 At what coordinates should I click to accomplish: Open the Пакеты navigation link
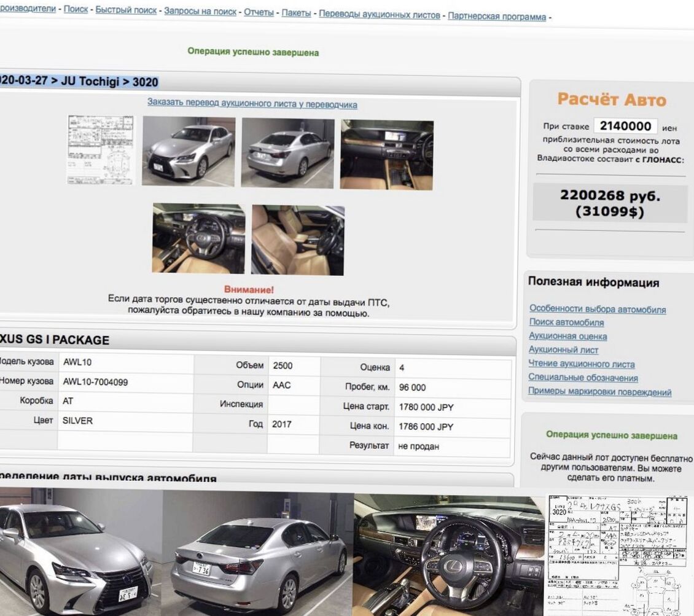(297, 14)
